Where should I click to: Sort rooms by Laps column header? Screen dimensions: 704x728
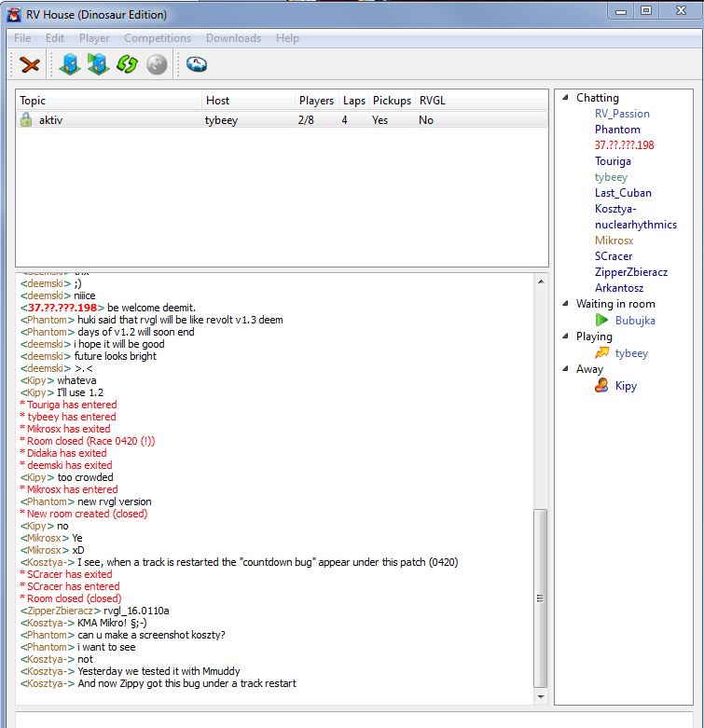click(x=353, y=101)
